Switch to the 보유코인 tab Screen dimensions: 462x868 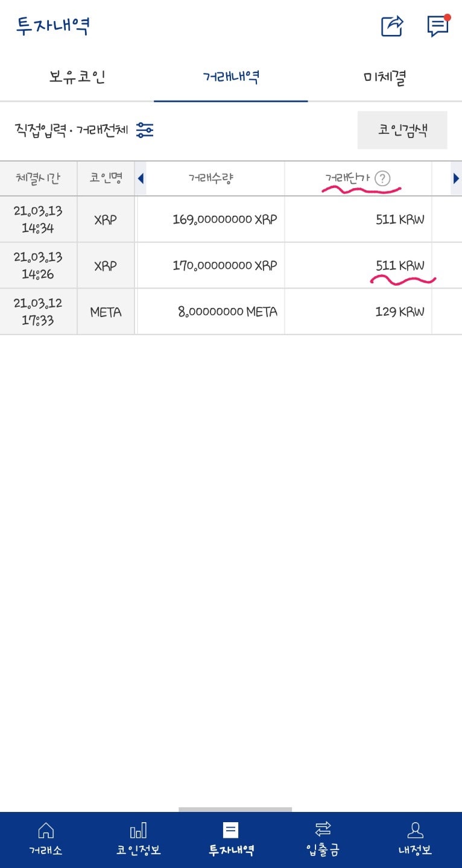coord(77,77)
